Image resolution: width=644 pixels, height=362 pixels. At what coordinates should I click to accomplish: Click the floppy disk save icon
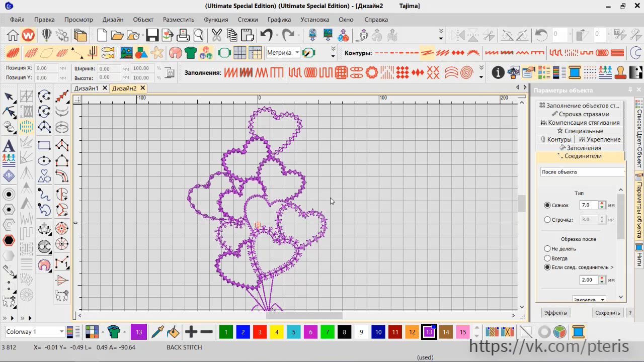[152, 35]
